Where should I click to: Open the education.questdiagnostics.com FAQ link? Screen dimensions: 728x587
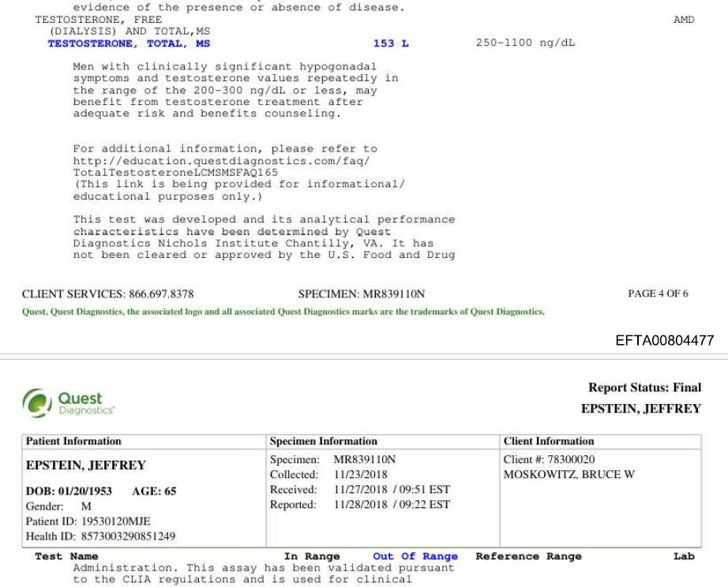[221, 161]
